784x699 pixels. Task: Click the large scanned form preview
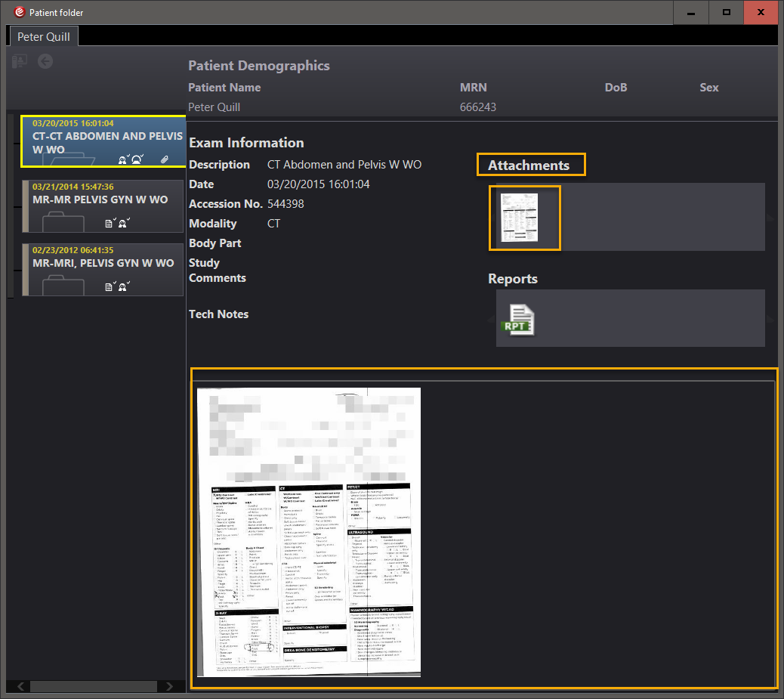tap(308, 531)
